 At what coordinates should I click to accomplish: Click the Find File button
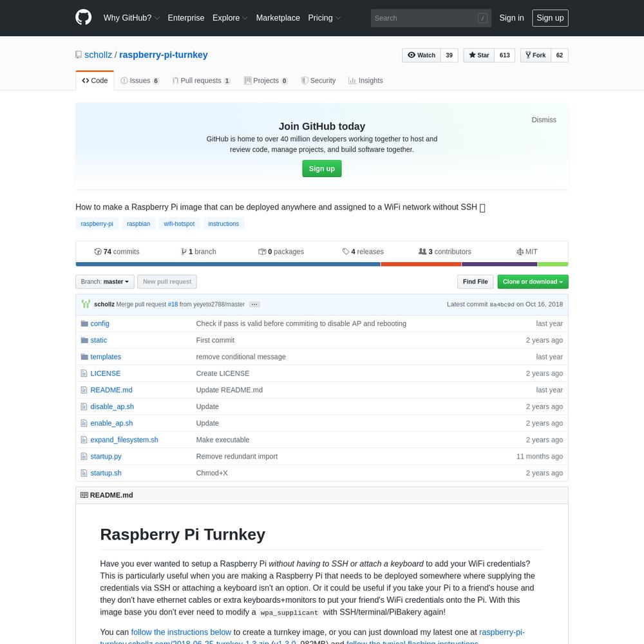pyautogui.click(x=475, y=282)
